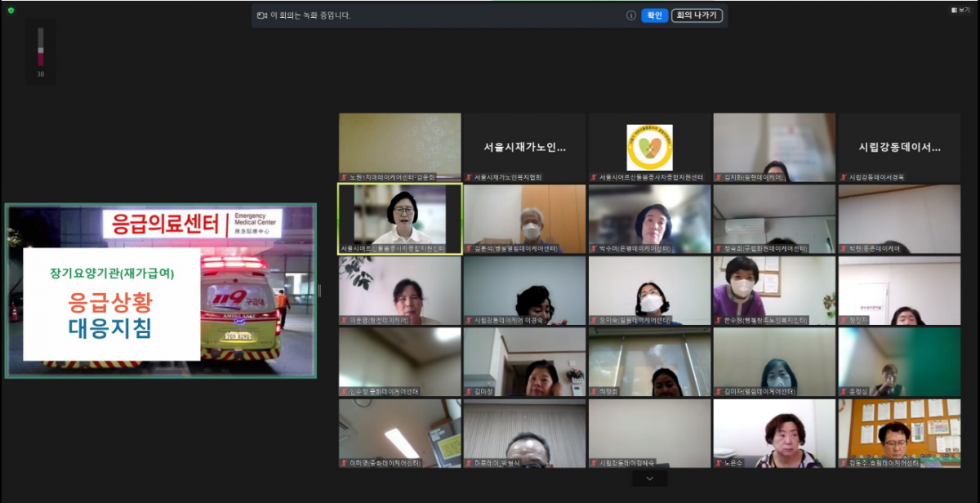Adjust the audio level slider showing 38
The height and width of the screenshot is (503, 980).
click(41, 49)
